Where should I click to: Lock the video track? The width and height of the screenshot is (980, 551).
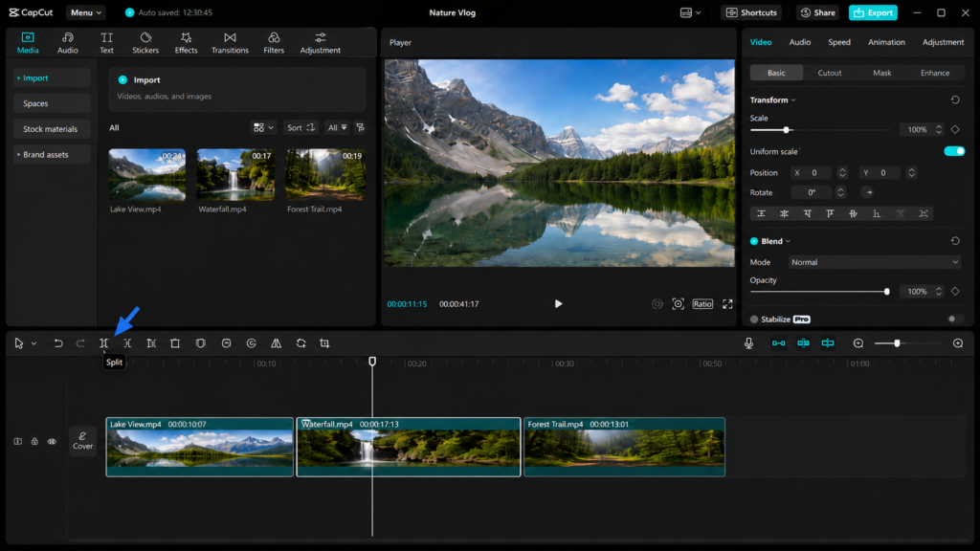click(35, 442)
